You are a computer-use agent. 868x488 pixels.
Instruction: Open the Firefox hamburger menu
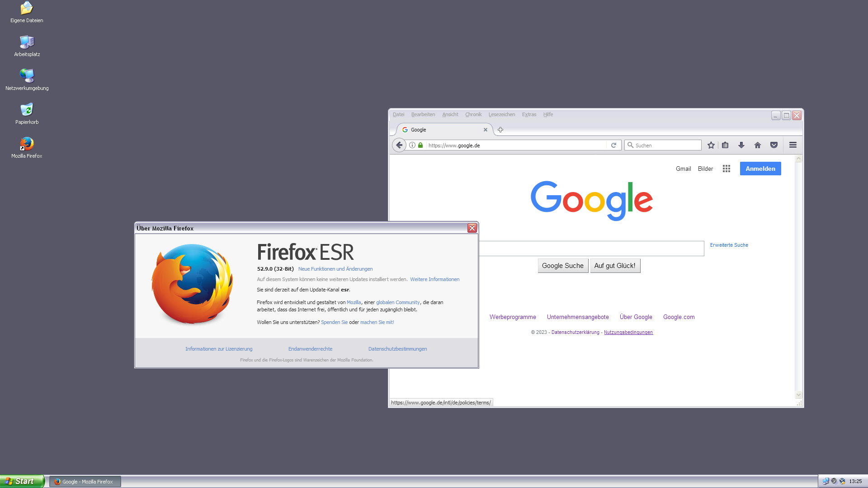click(793, 145)
